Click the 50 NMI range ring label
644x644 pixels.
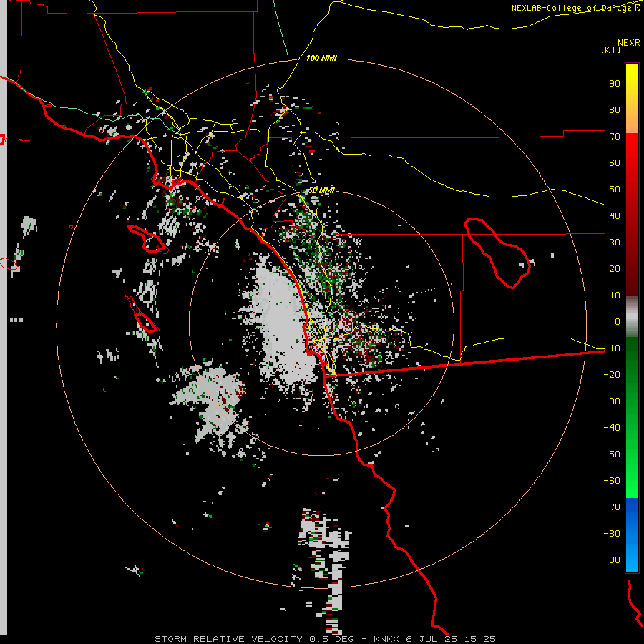[321, 190]
